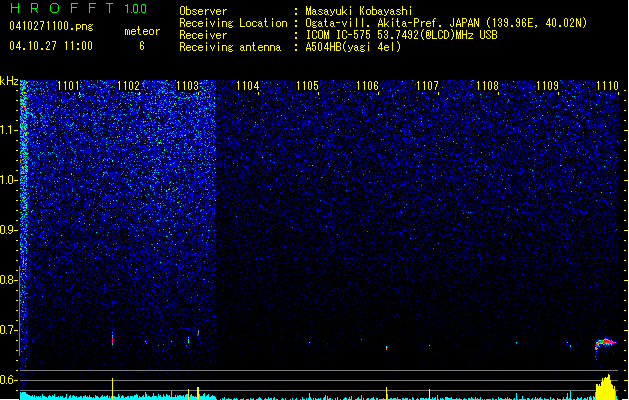
Task: Click the 1109 time marker
Action: click(x=547, y=86)
